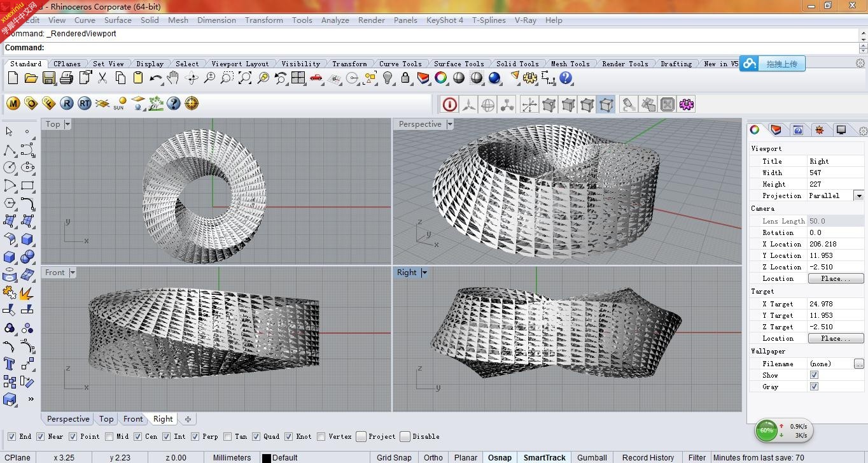Click the viewport Width value field
Viewport: 868px width, 463px height.
coord(836,173)
